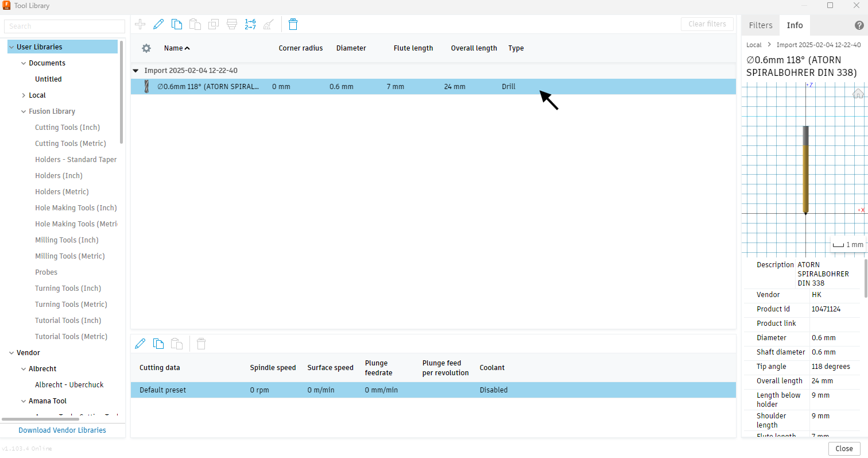Delete the selected tool with top trash icon
Screen dimensions: 868x458
click(293, 24)
